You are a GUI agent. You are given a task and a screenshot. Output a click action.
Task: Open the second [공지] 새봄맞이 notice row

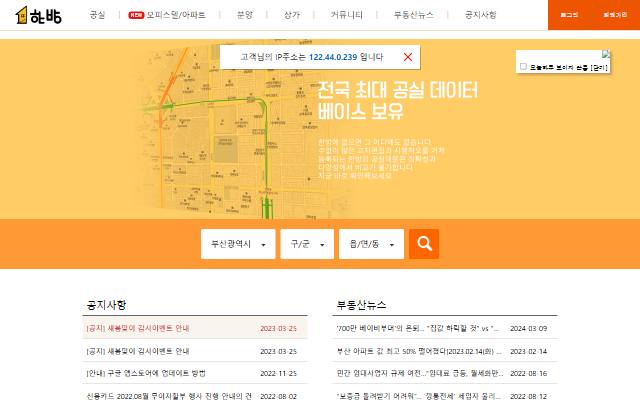pyautogui.click(x=138, y=351)
